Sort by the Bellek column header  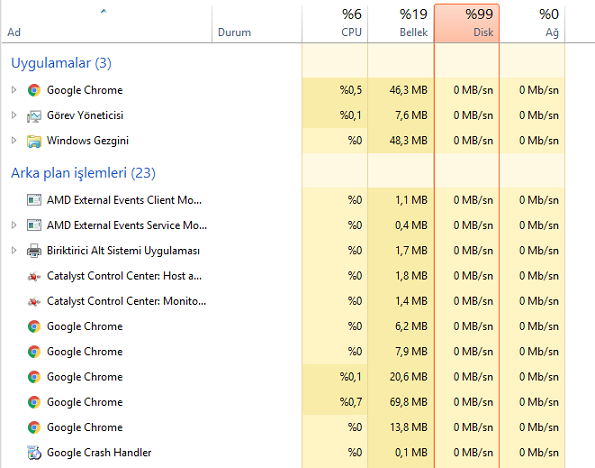(x=401, y=23)
